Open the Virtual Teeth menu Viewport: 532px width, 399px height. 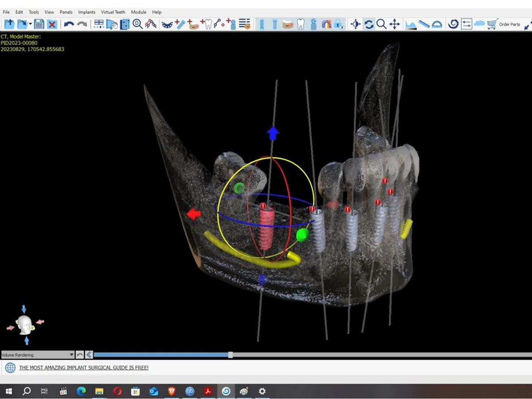(x=113, y=12)
